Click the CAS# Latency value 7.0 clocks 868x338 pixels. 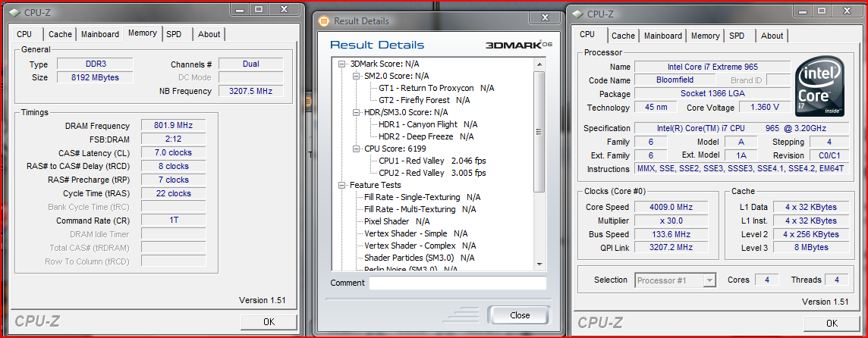click(x=173, y=152)
